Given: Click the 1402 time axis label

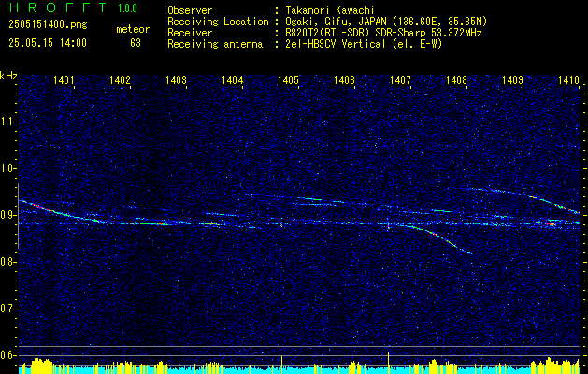Looking at the screenshot, I should pos(120,79).
